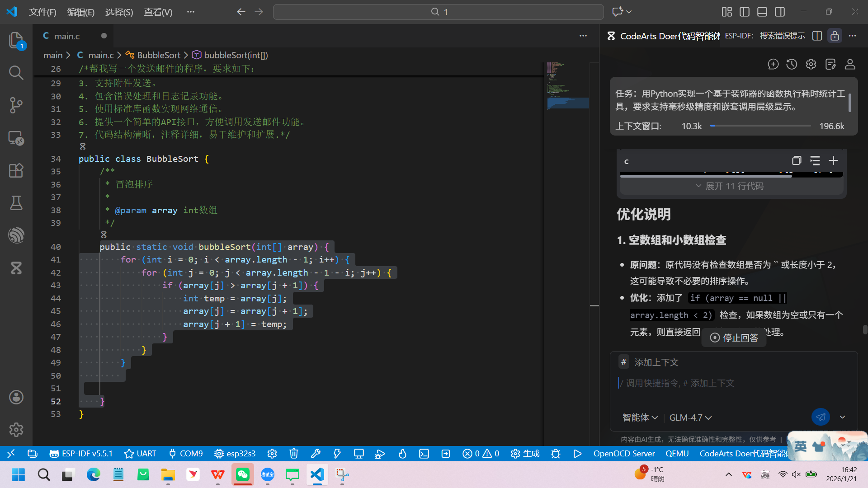Open the 智能体 mode dropdown
This screenshot has width=868, height=488.
(x=640, y=418)
